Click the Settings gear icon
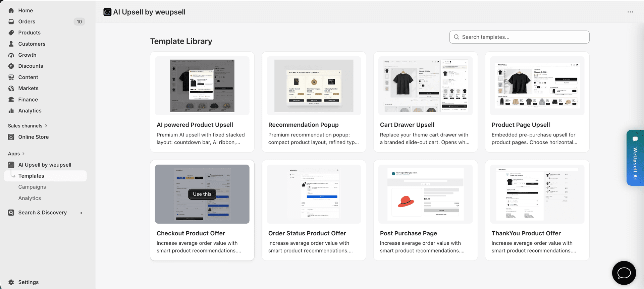This screenshot has width=644, height=289. pos(11,282)
